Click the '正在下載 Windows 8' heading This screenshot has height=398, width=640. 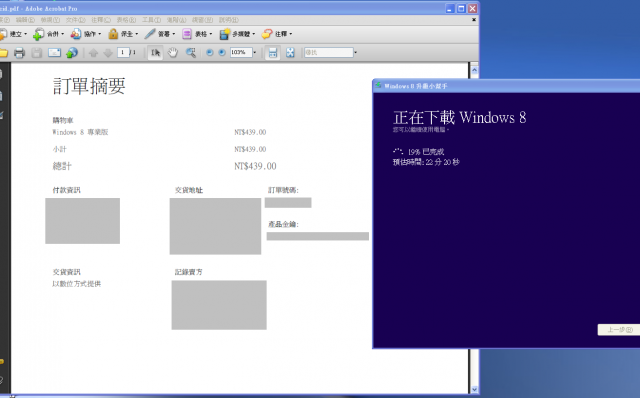tap(460, 118)
